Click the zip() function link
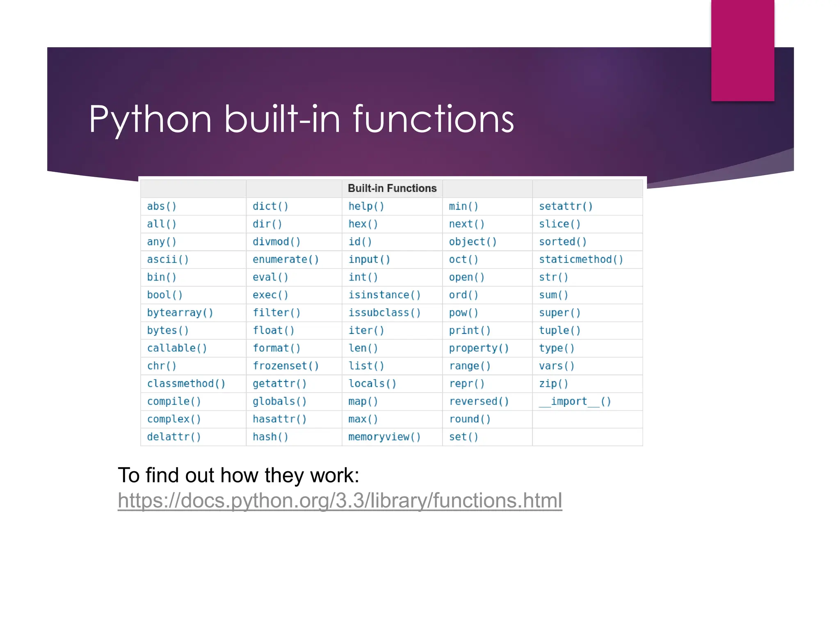This screenshot has height=630, width=840. point(553,383)
